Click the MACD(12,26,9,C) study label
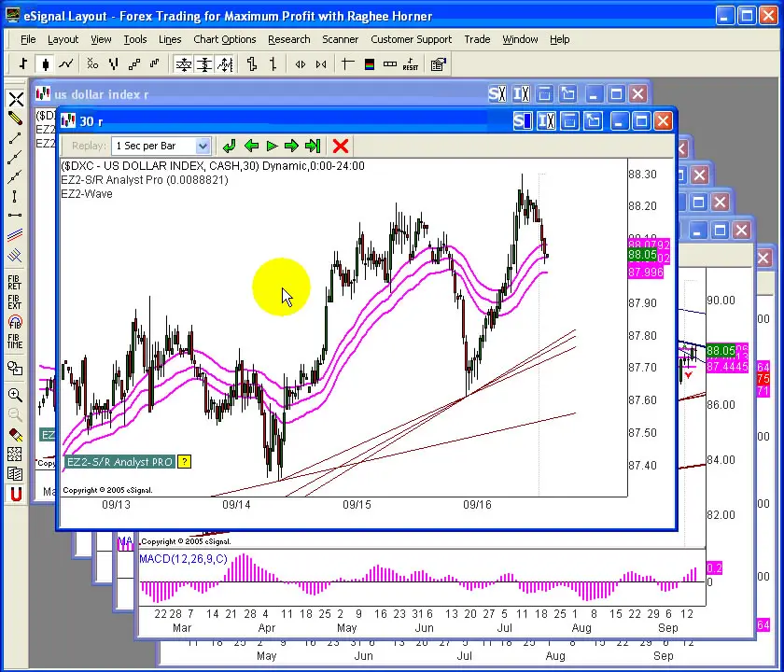This screenshot has height=672, width=784. click(x=183, y=559)
